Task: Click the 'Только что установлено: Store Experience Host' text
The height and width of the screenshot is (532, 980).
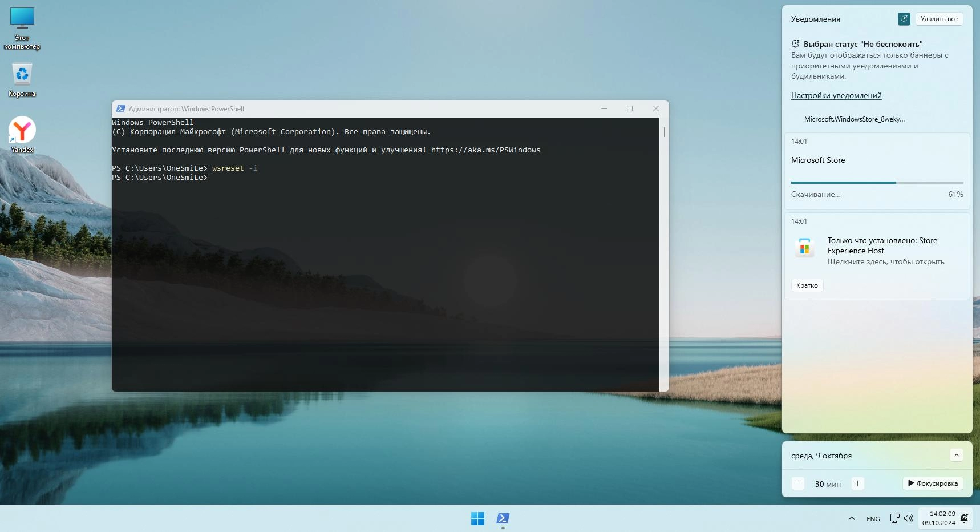Action: coord(882,245)
